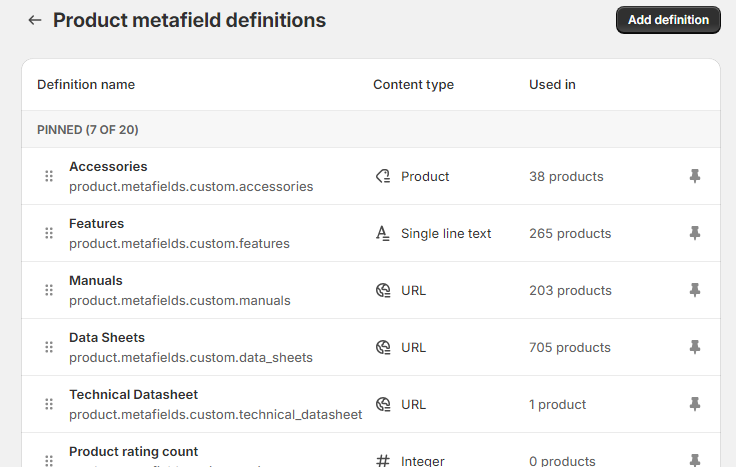Select the drag handle beside Manuals
The height and width of the screenshot is (467, 736).
(x=49, y=290)
